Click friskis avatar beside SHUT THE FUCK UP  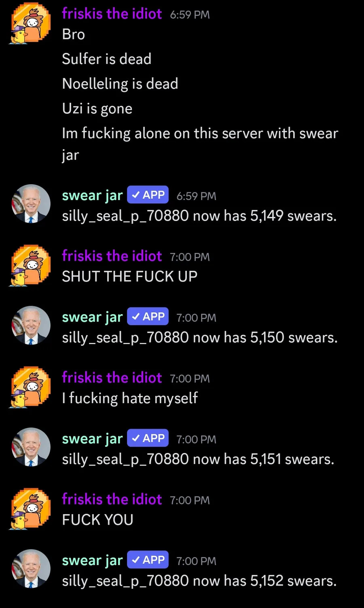pos(30,266)
